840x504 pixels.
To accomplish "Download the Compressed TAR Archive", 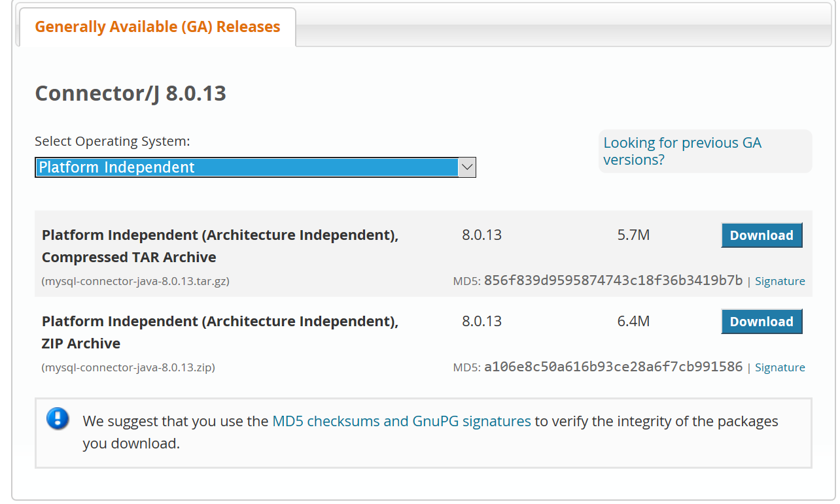I will 761,235.
